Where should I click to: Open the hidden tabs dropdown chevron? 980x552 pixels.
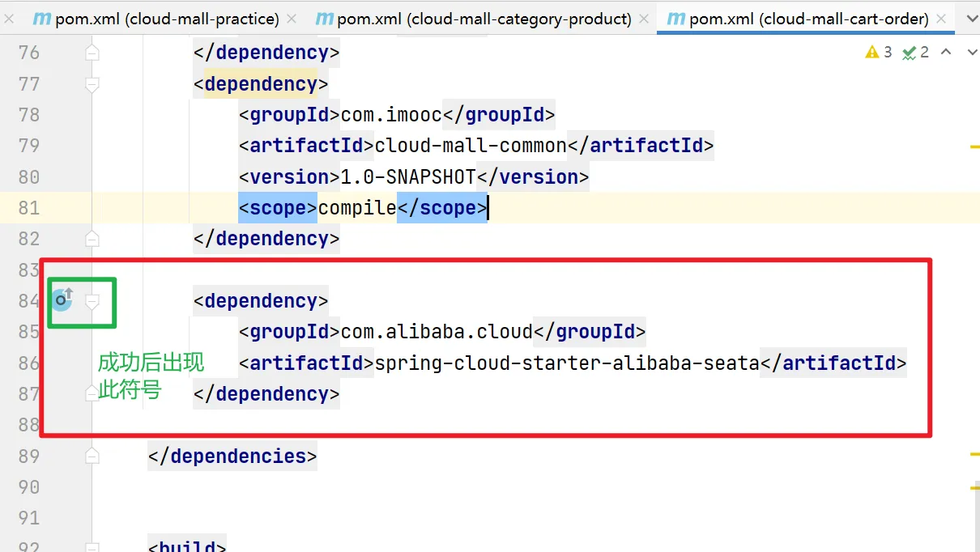tap(967, 18)
